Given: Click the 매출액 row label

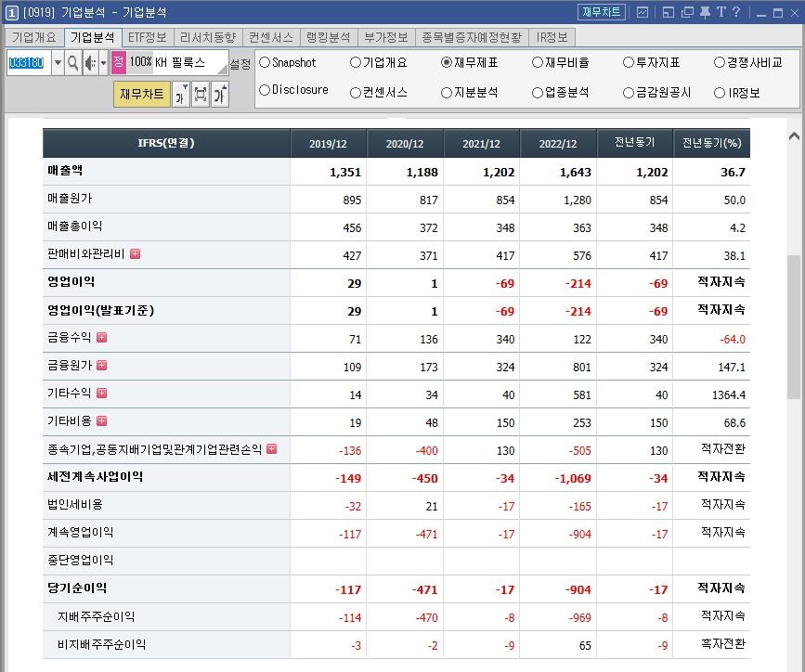Looking at the screenshot, I should pyautogui.click(x=65, y=170).
